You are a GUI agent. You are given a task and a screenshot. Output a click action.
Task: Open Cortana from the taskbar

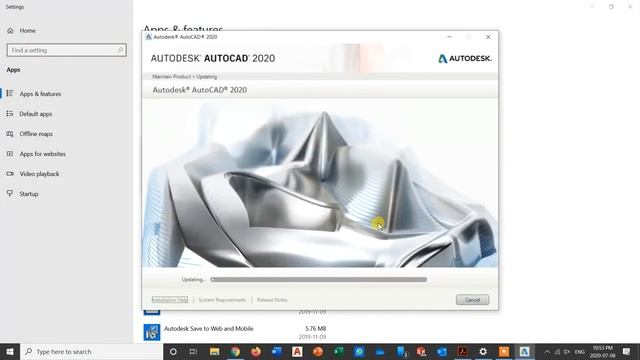(x=173, y=351)
